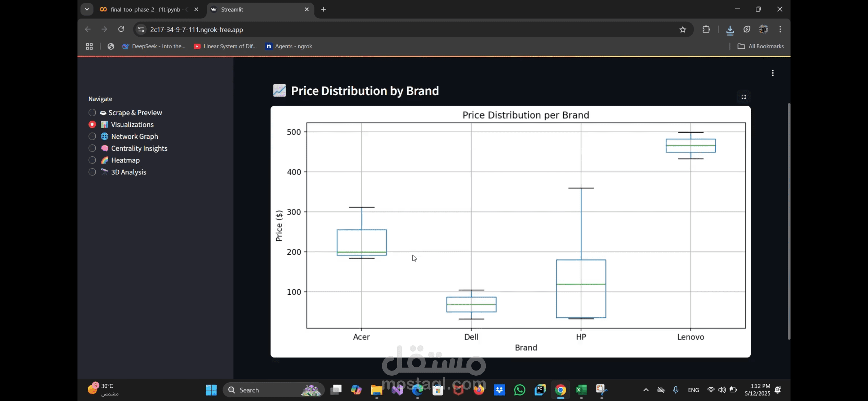This screenshot has height=401, width=868.
Task: Open the Chrome three-dot menu
Action: click(x=780, y=29)
